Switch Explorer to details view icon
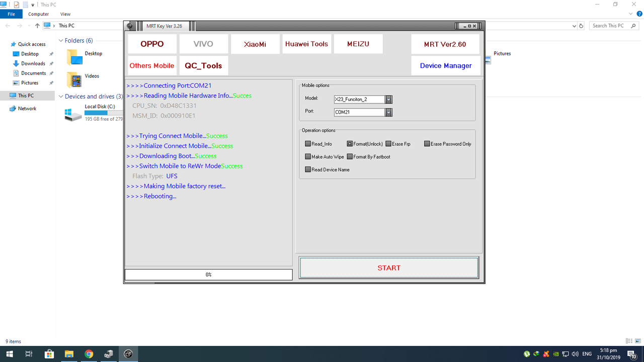Image resolution: width=644 pixels, height=362 pixels. coord(630,341)
